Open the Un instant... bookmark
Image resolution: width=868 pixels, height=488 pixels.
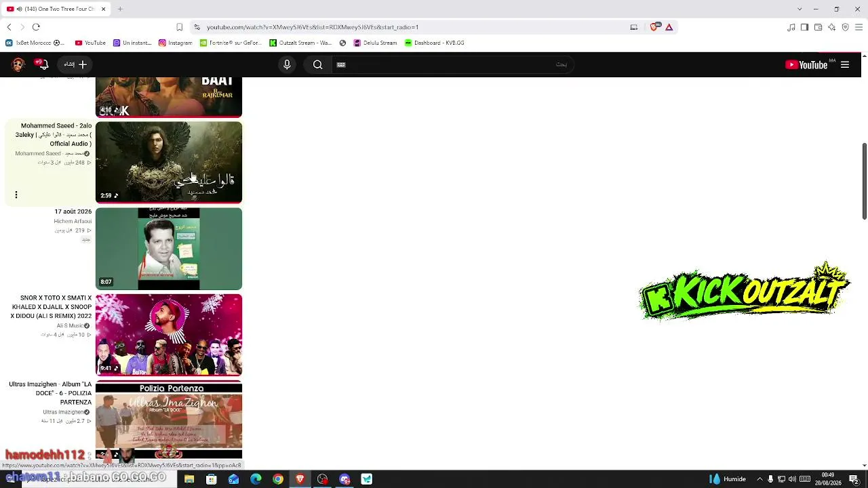click(132, 43)
